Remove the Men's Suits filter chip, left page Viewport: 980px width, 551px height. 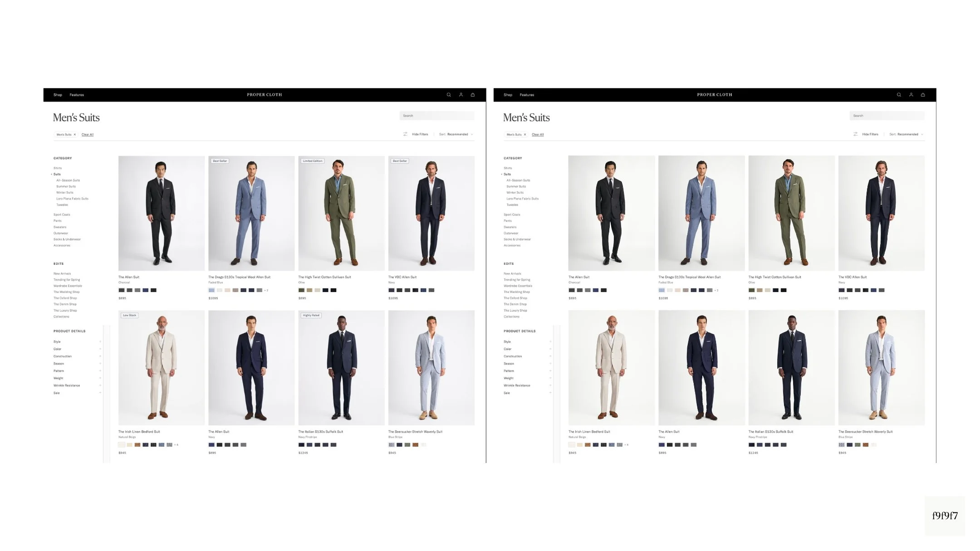(x=75, y=135)
